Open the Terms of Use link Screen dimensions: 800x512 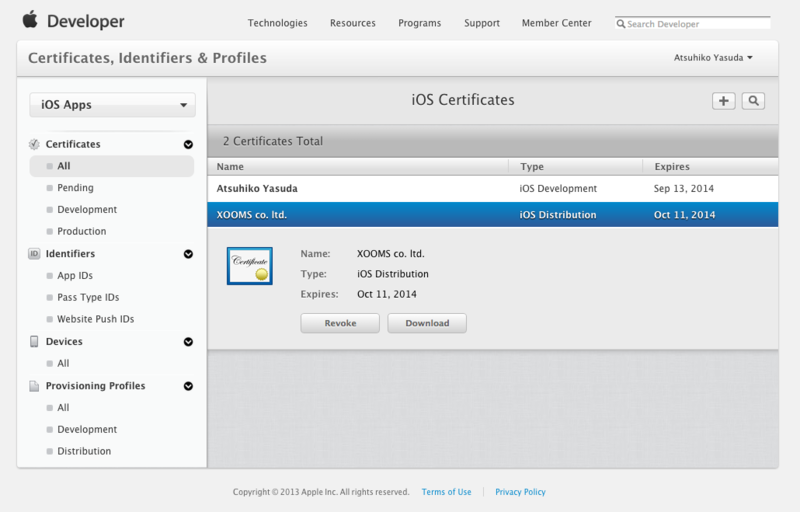446,492
